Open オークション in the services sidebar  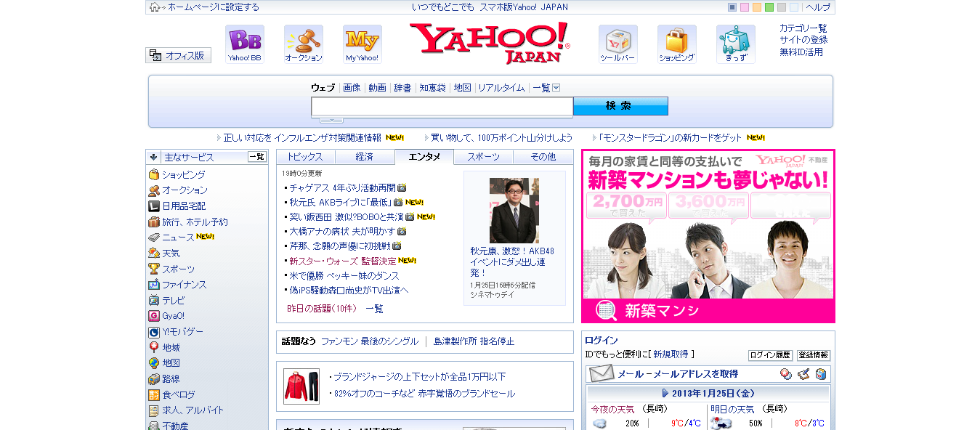pyautogui.click(x=185, y=190)
